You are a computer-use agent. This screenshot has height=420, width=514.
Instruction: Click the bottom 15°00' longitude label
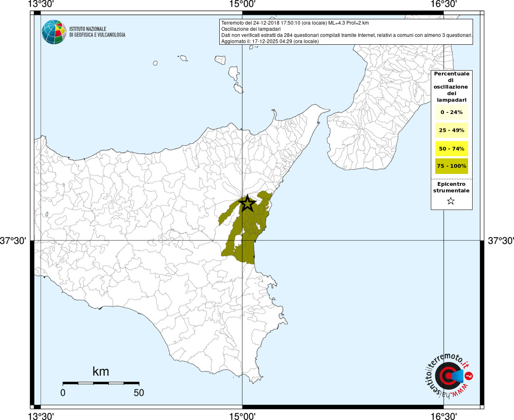tap(242, 416)
